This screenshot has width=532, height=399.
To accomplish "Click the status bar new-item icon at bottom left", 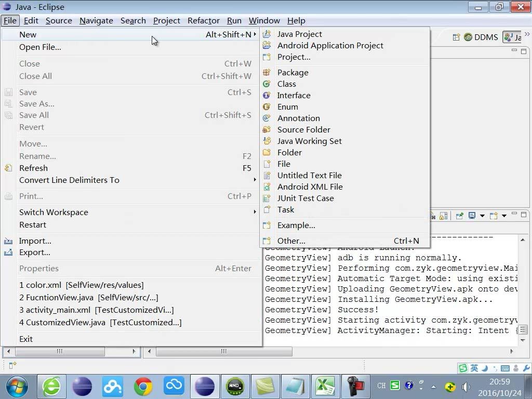I will point(12,365).
